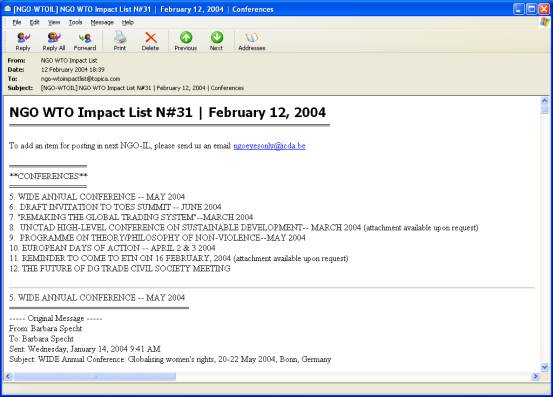Click the heading NGO WTO Impact List N#31
The image size is (553, 397).
pyautogui.click(x=168, y=112)
